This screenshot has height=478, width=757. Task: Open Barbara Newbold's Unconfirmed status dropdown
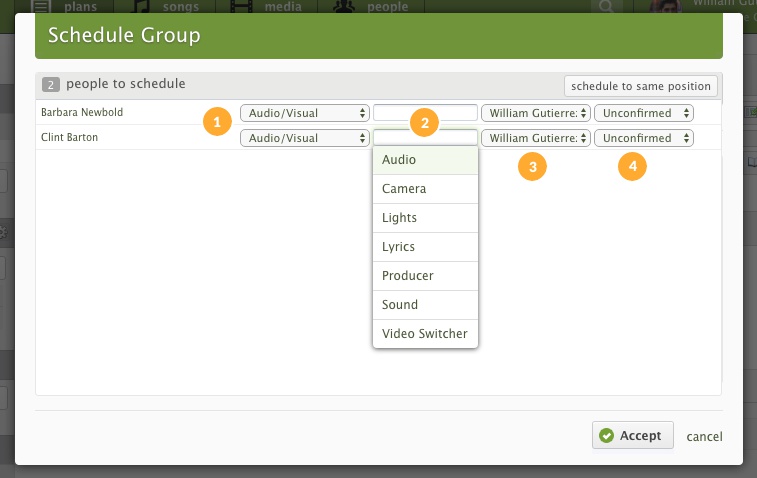click(644, 113)
